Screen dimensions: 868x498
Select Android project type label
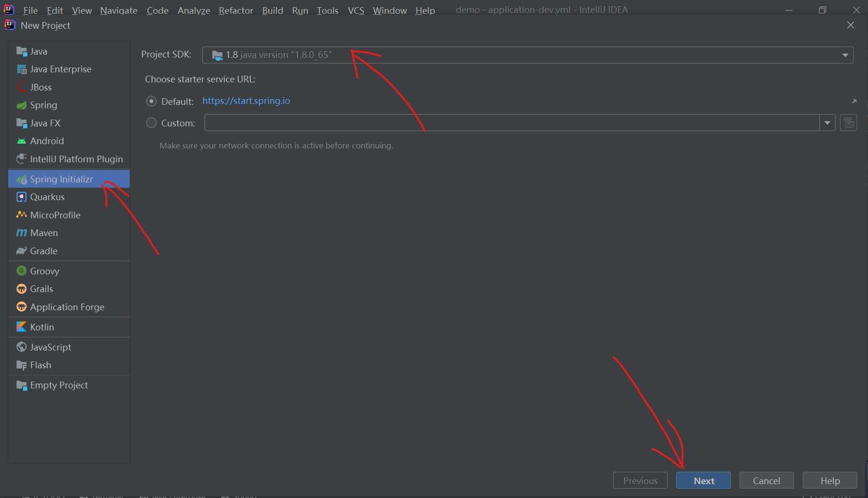(47, 141)
